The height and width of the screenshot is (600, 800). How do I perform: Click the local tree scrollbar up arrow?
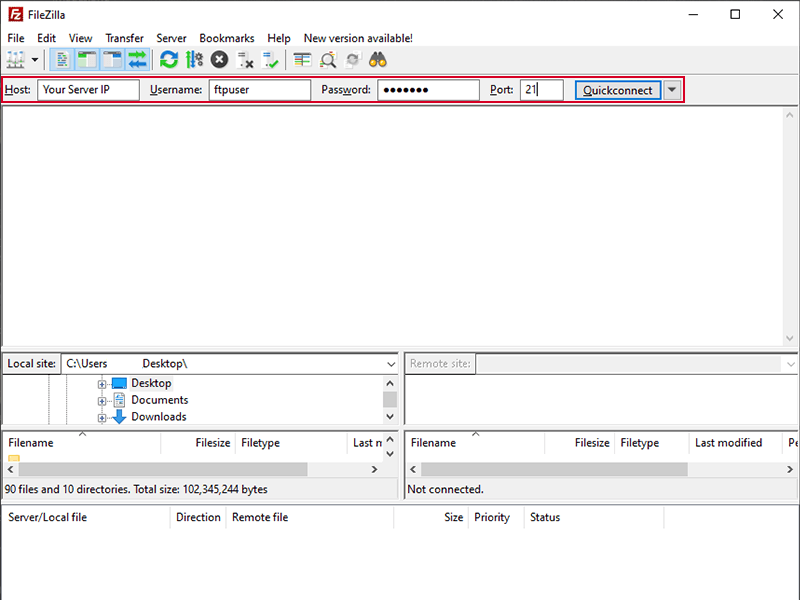pos(390,383)
